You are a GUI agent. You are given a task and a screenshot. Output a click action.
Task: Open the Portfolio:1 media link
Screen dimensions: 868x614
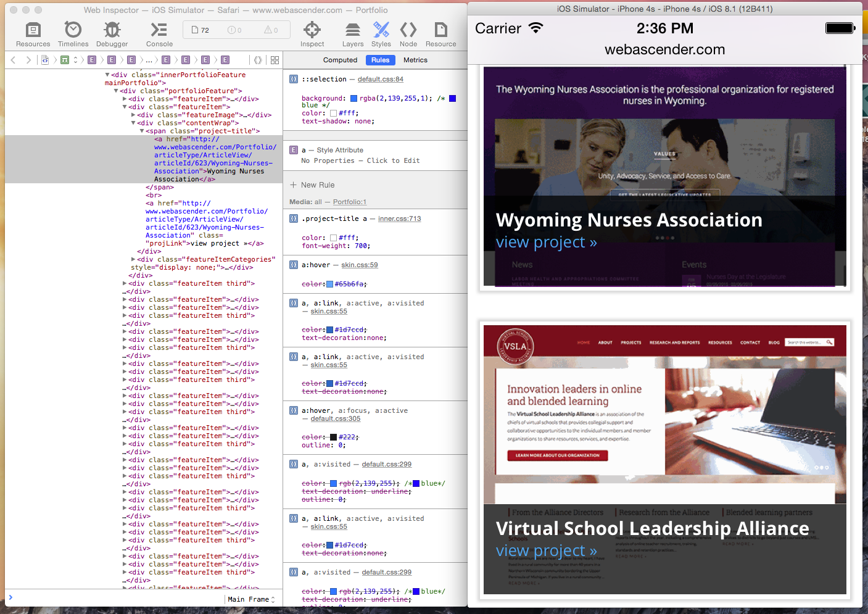click(350, 202)
